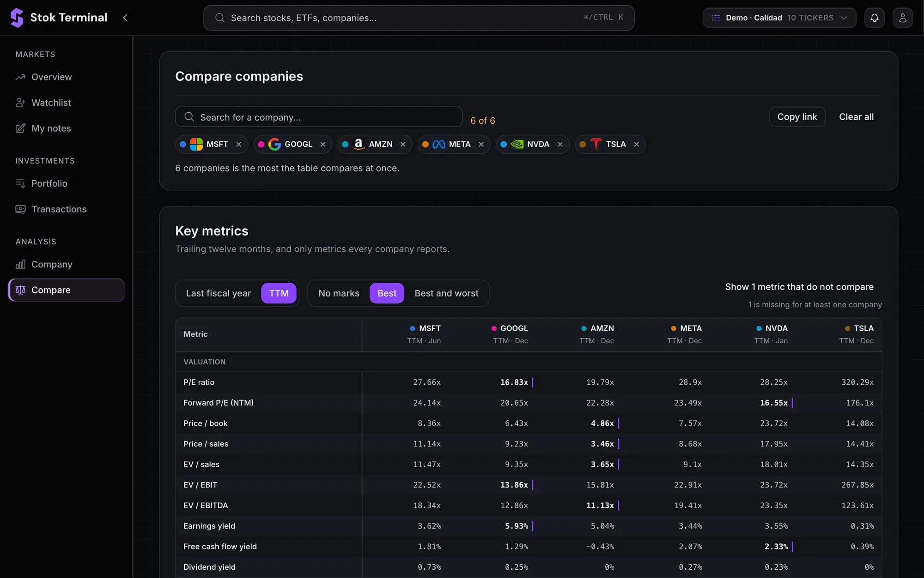Select TTM period option
Image resolution: width=924 pixels, height=578 pixels.
point(279,293)
